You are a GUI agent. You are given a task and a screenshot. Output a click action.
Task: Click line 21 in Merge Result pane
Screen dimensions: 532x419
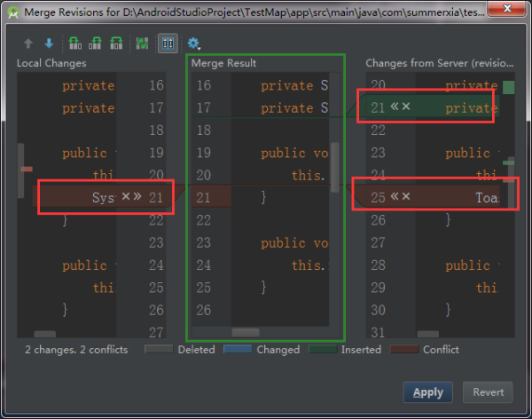tap(266, 197)
